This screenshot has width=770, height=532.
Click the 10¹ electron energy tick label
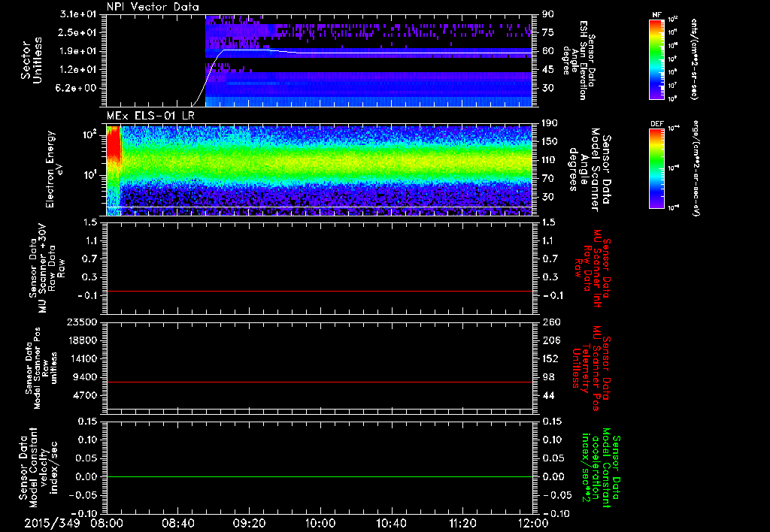coord(89,175)
